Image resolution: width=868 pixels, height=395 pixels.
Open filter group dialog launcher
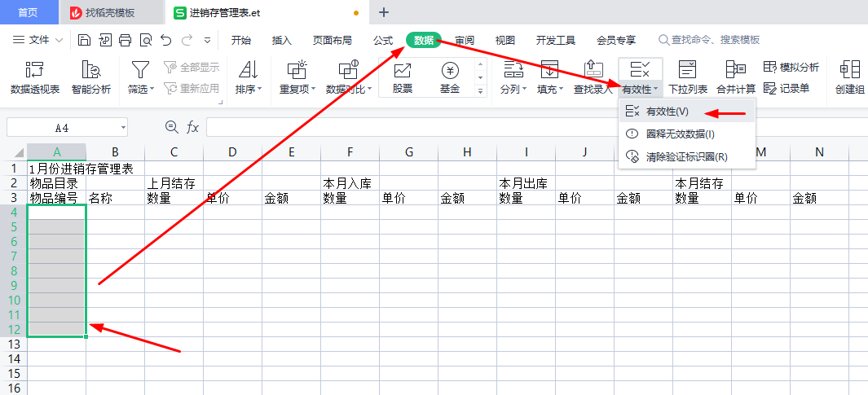point(221,102)
